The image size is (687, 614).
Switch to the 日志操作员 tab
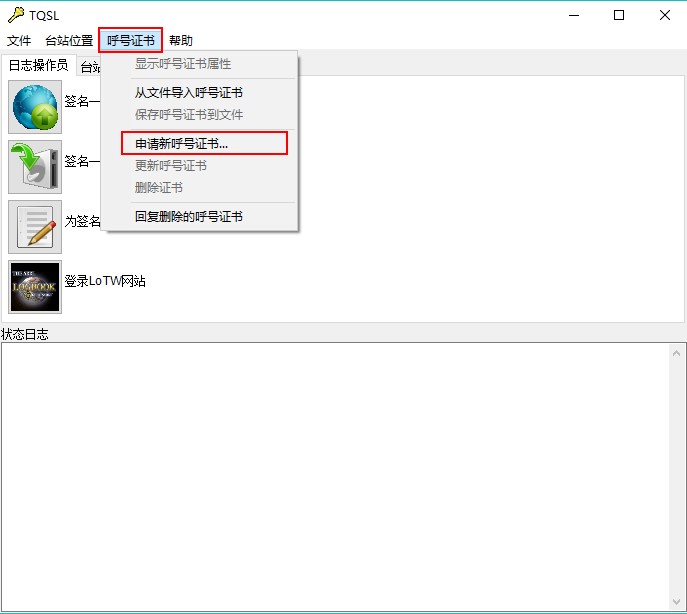(39, 66)
